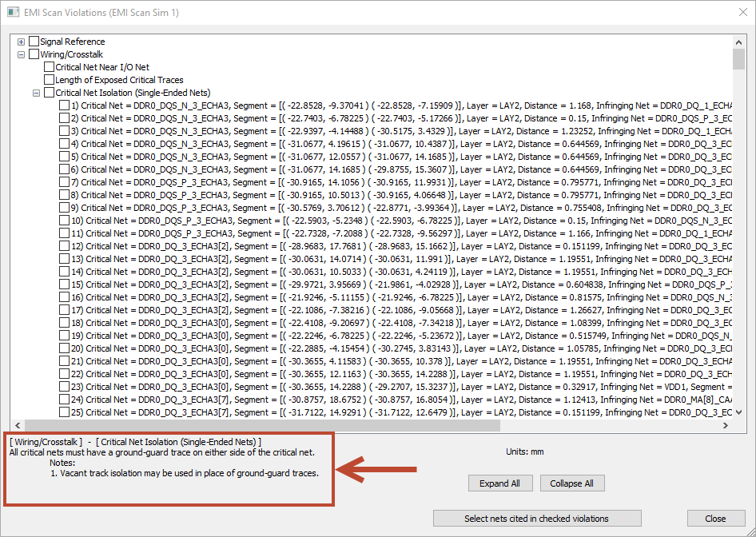
Task: Close the EMI Scan Violations dialog window
Action: pyautogui.click(x=743, y=13)
